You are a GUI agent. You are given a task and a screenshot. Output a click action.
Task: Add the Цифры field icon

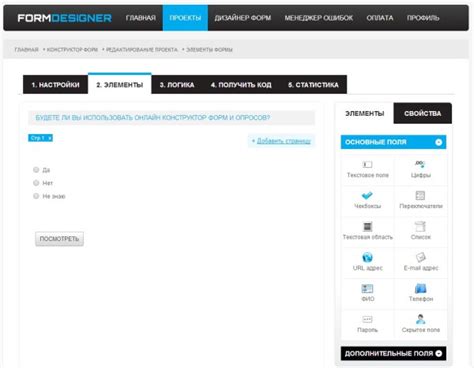click(420, 164)
